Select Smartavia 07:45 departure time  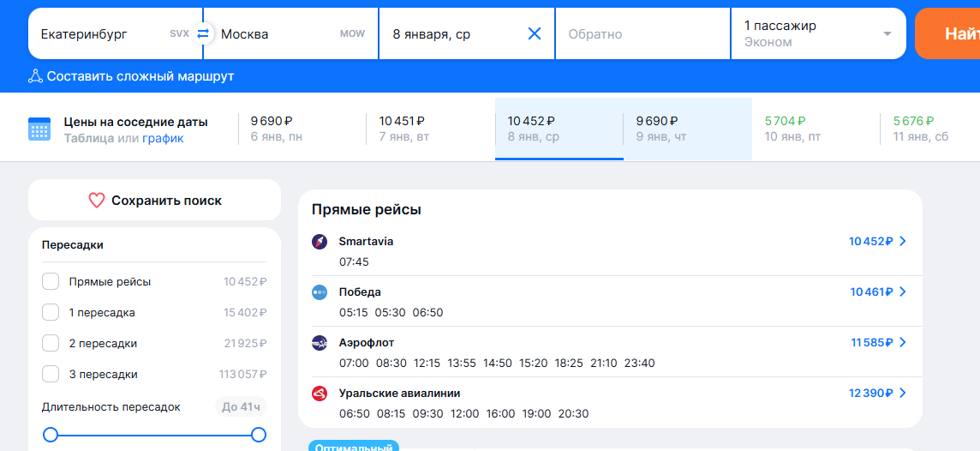tap(354, 262)
